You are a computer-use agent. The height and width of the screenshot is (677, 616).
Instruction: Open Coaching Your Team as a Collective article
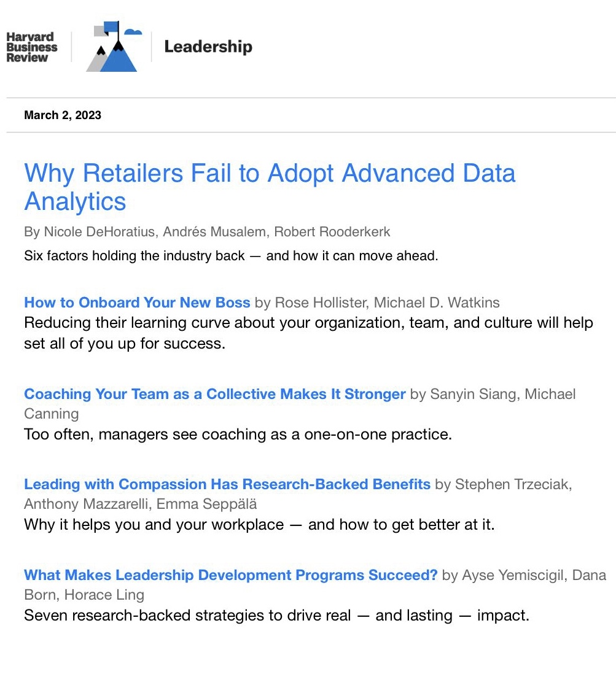point(215,394)
